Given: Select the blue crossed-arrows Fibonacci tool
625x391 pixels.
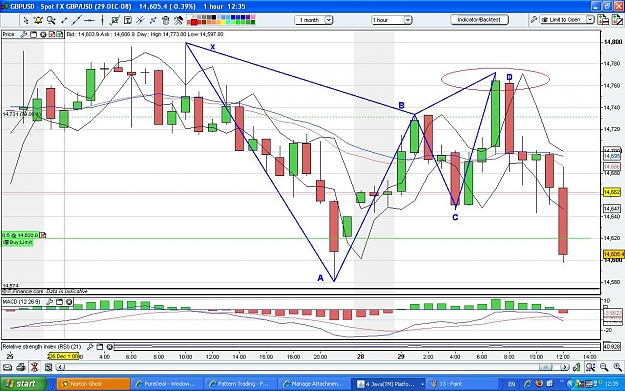Looking at the screenshot, I should pos(153,20).
